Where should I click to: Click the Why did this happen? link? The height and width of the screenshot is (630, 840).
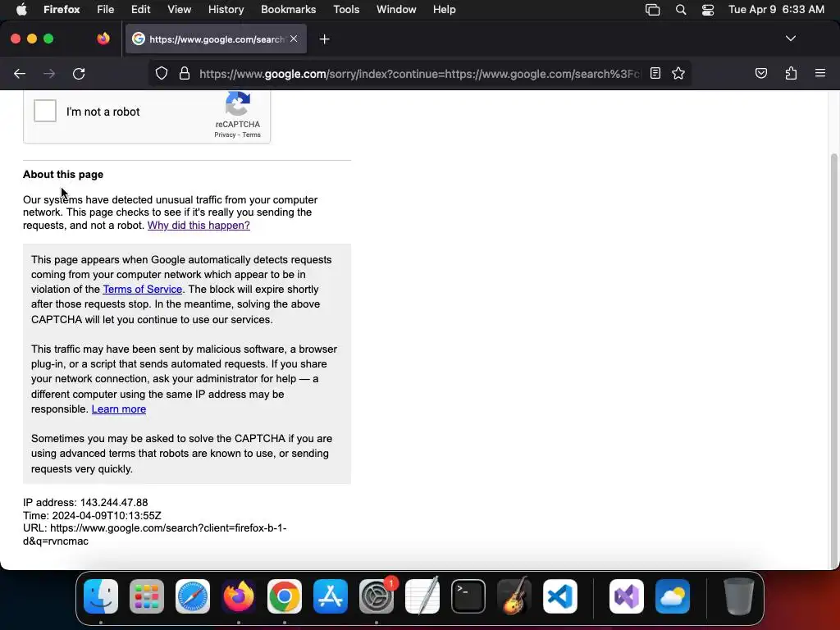tap(199, 226)
